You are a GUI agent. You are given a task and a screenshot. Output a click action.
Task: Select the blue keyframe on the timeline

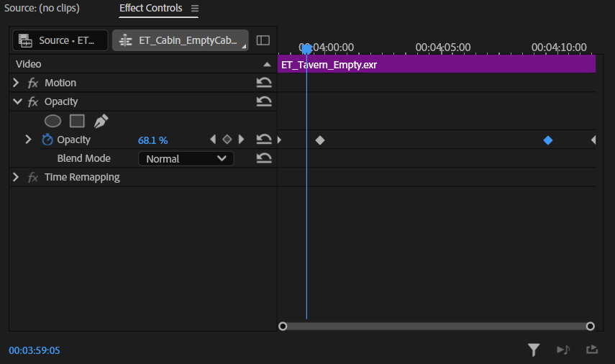click(x=548, y=140)
